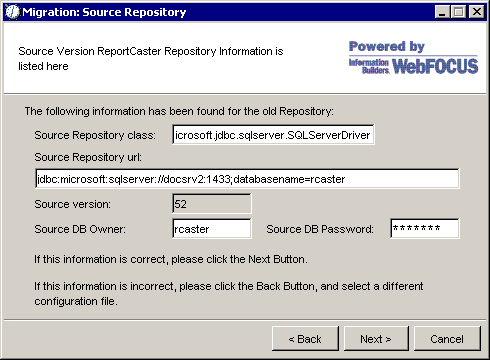The width and height of the screenshot is (490, 360).
Task: Click the Source DB Password label
Action: 320,229
